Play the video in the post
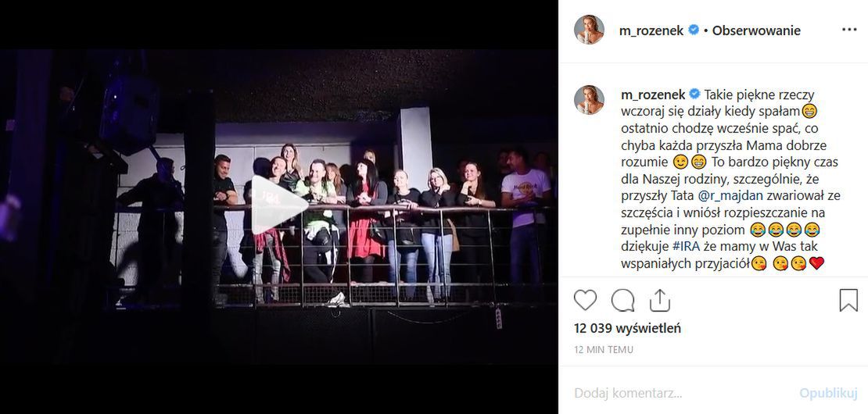This screenshot has height=414, width=868. tap(279, 205)
